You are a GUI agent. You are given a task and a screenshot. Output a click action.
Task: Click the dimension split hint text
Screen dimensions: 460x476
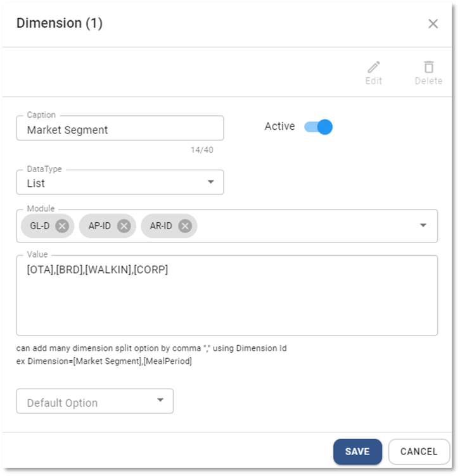coord(152,349)
